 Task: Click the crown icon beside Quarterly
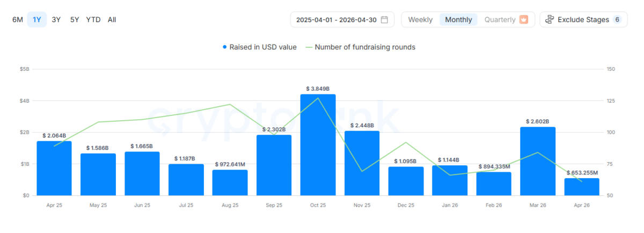pyautogui.click(x=523, y=20)
